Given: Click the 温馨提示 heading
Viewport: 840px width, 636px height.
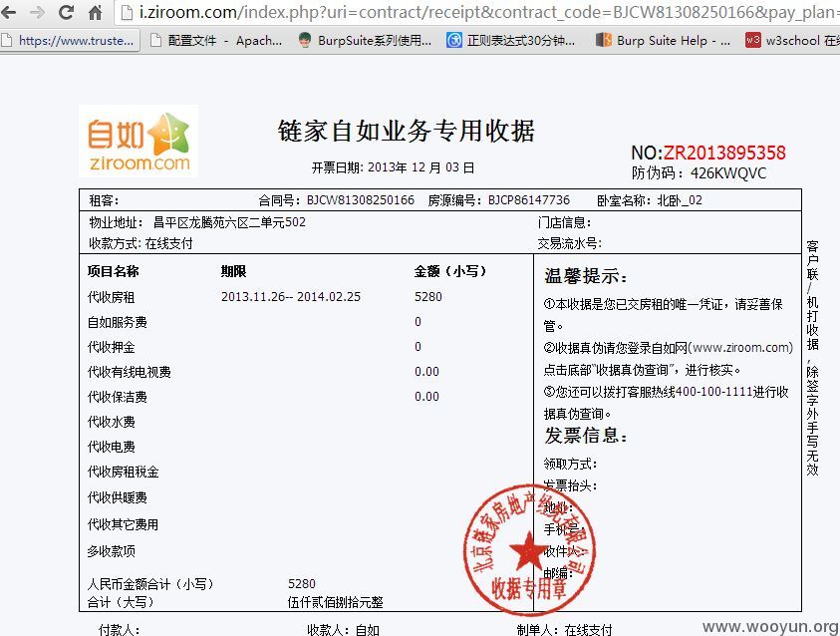Looking at the screenshot, I should 586,276.
